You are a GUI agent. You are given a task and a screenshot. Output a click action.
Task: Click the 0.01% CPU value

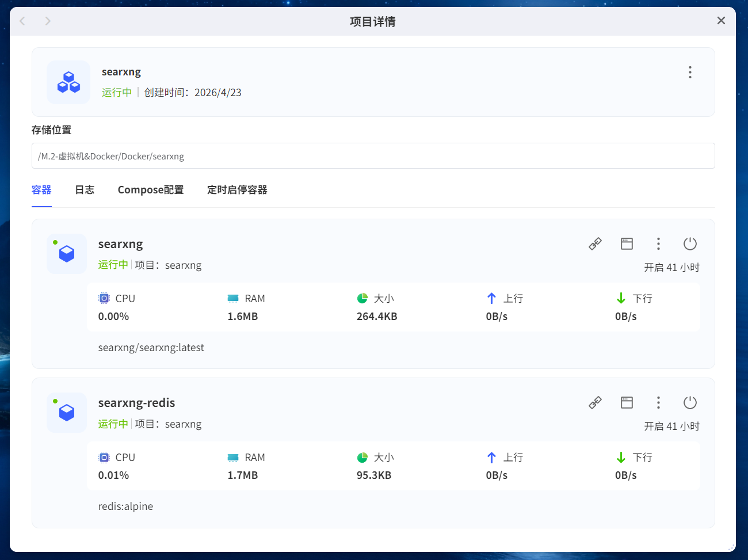tap(113, 475)
